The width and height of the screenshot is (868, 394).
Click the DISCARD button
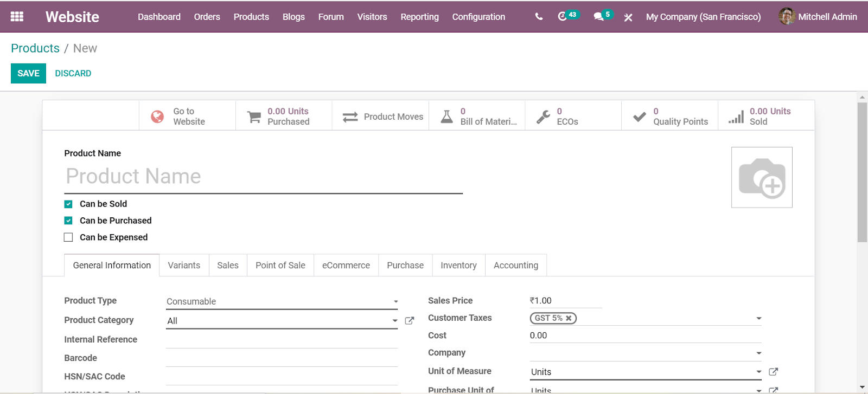73,73
